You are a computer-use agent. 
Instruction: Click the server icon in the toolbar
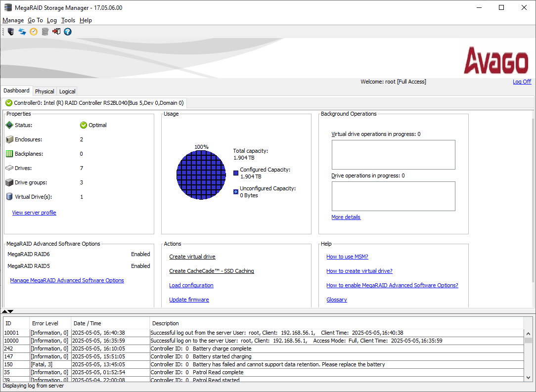coord(10,32)
